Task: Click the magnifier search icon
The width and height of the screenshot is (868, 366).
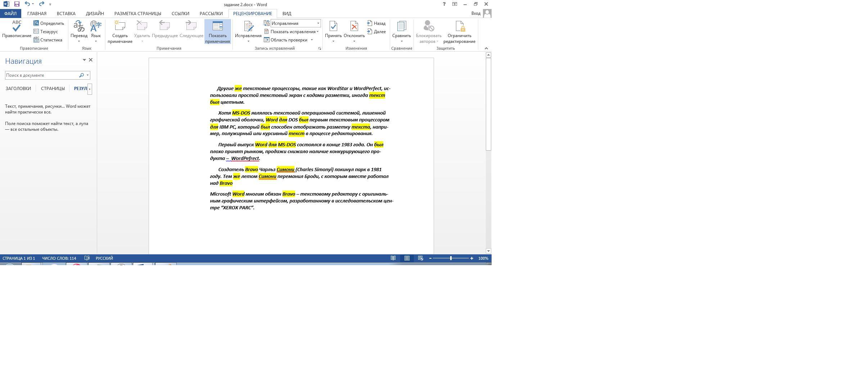Action: (x=81, y=75)
